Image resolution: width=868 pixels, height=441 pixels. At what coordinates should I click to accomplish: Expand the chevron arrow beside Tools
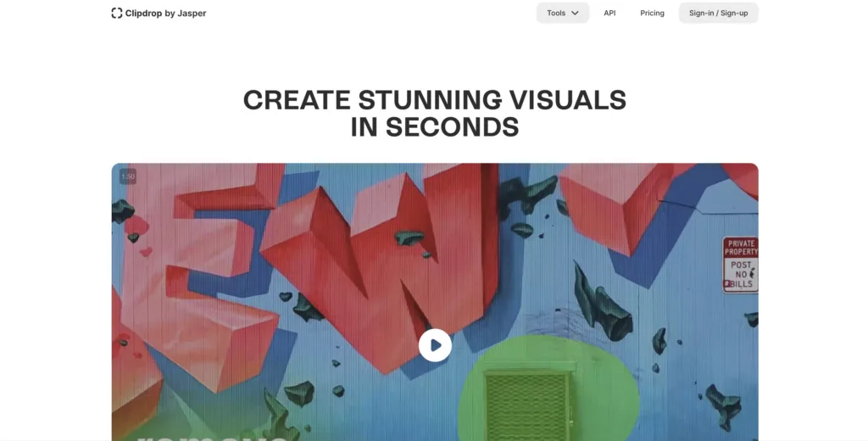(576, 13)
